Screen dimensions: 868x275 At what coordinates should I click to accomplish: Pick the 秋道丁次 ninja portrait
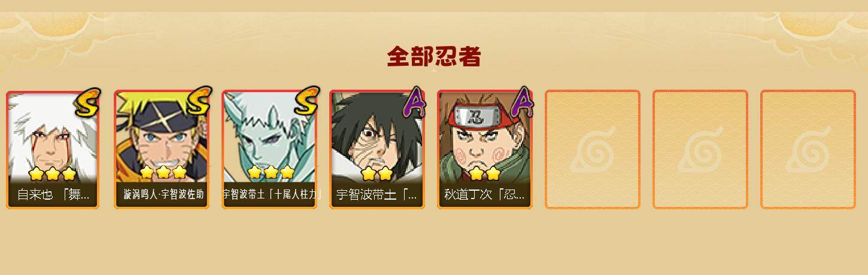click(x=485, y=149)
